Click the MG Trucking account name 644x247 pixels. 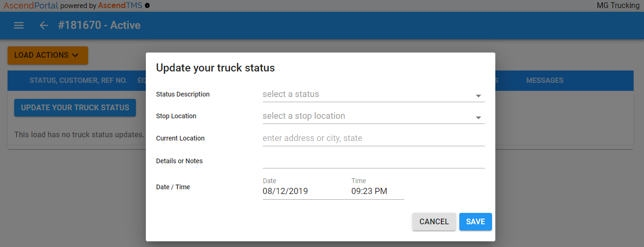(618, 6)
